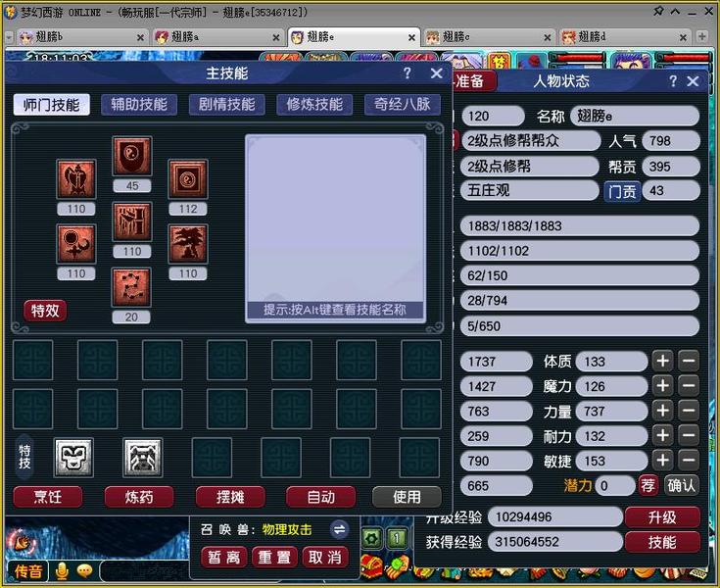720x588 pixels.
Task: Switch to the 奇经八脉 tab
Action: (403, 105)
